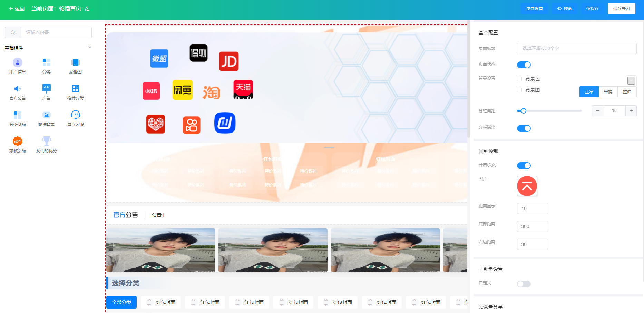Select the 全部分类 category tab
The height and width of the screenshot is (313, 644).
coord(121,302)
